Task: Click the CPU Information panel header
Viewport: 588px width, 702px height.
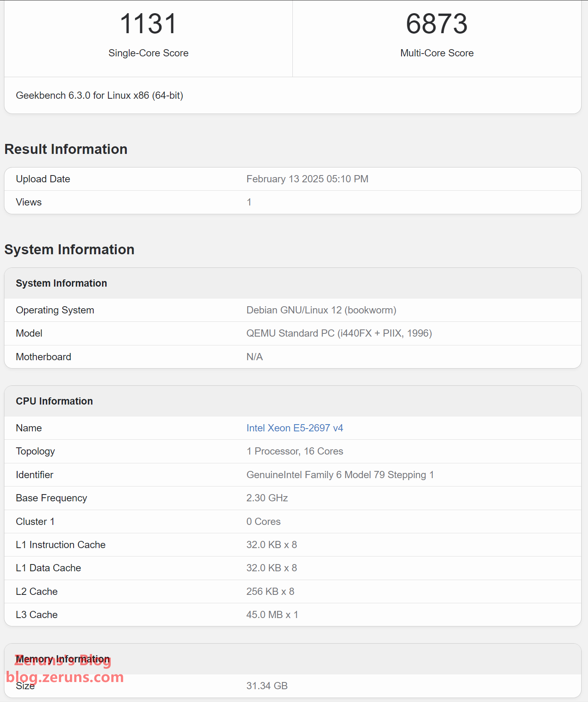Action: [x=54, y=401]
